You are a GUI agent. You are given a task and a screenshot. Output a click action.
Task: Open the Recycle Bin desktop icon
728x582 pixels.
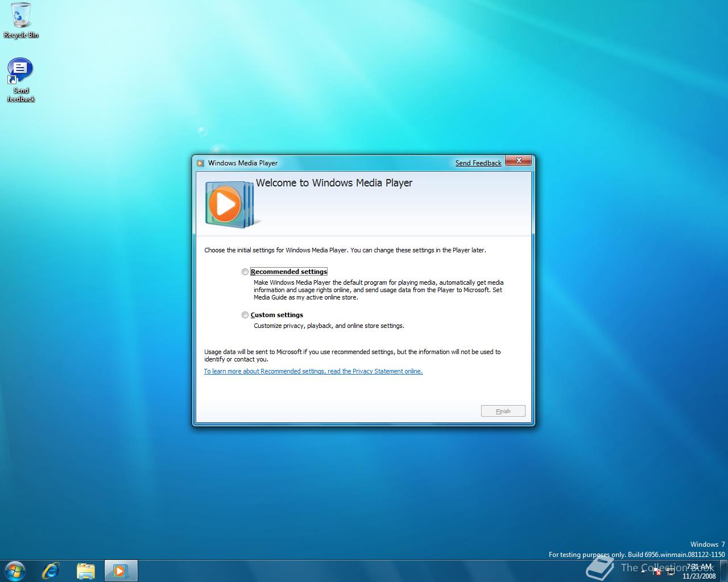point(21,21)
